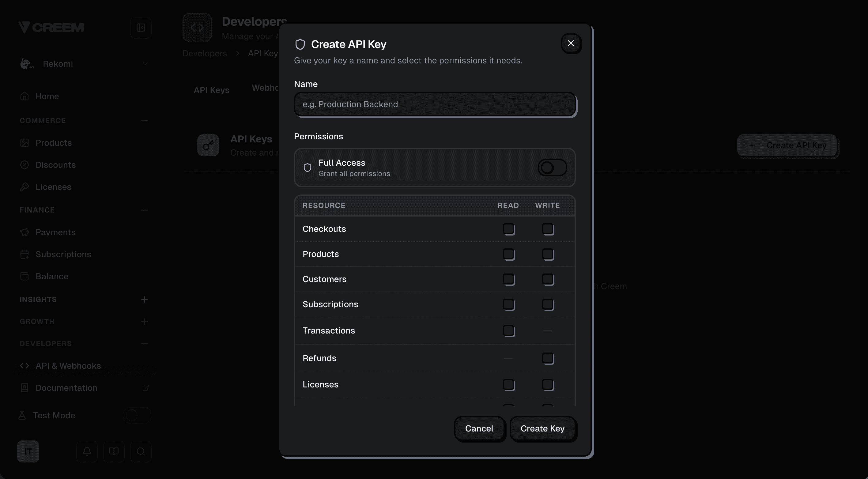This screenshot has height=479, width=868.
Task: Click the Home house icon
Action: [x=25, y=96]
